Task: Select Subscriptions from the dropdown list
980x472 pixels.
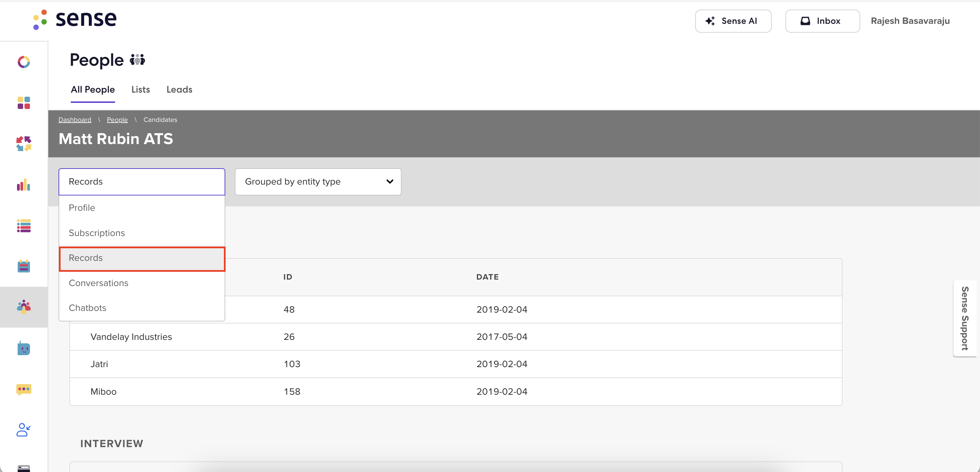Action: click(142, 233)
